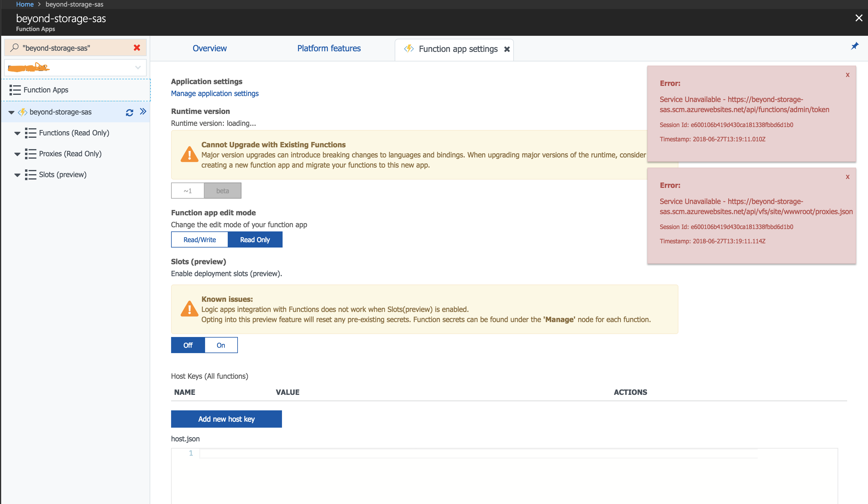This screenshot has height=504, width=868.
Task: Open Manage application settings
Action: 215,93
